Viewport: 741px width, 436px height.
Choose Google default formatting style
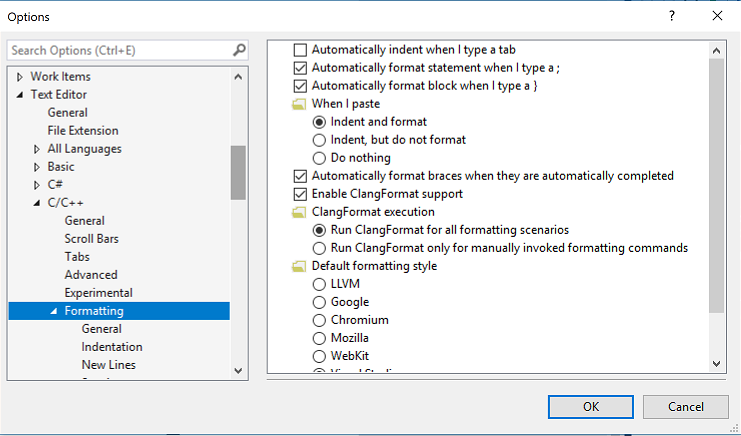tap(320, 302)
